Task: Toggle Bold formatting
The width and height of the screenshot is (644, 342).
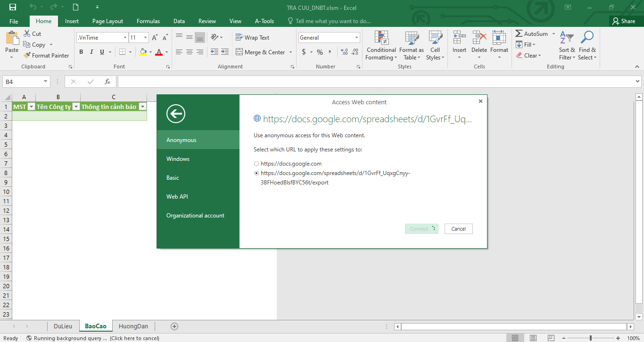Action: tap(81, 52)
